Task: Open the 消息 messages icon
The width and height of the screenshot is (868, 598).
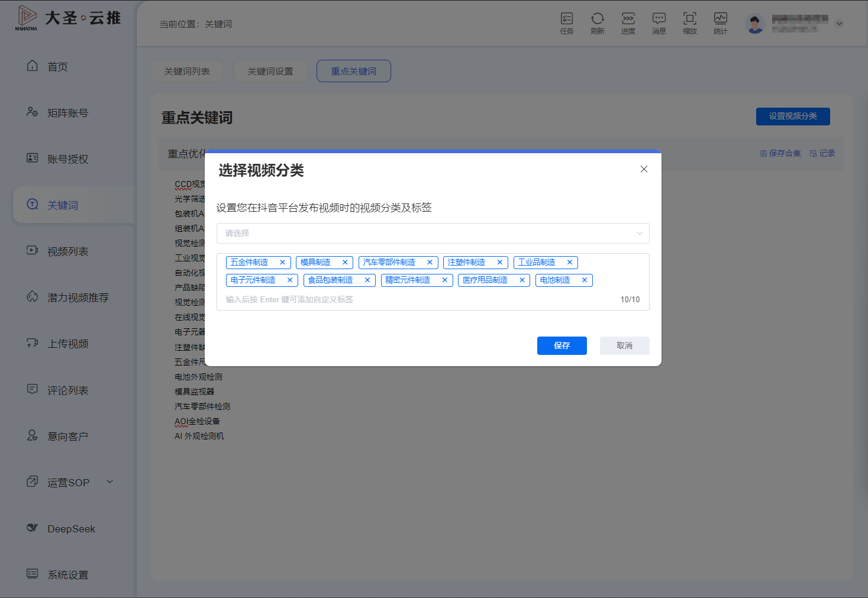Action: point(659,23)
